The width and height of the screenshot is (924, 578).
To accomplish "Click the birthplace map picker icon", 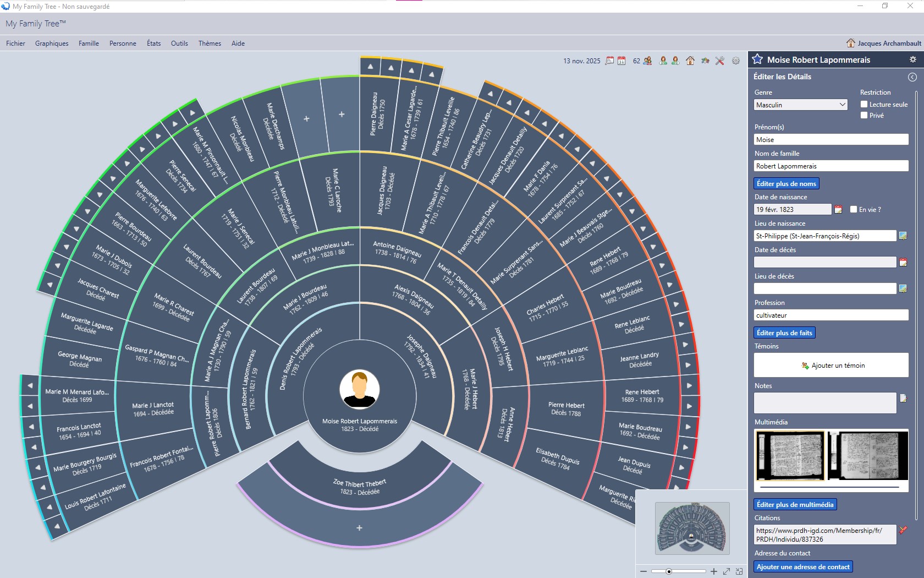I will tap(903, 236).
